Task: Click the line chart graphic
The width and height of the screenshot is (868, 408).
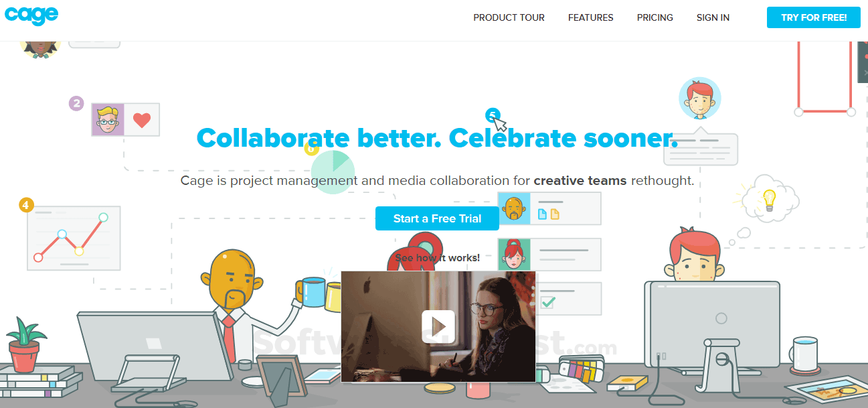Action: (x=74, y=238)
